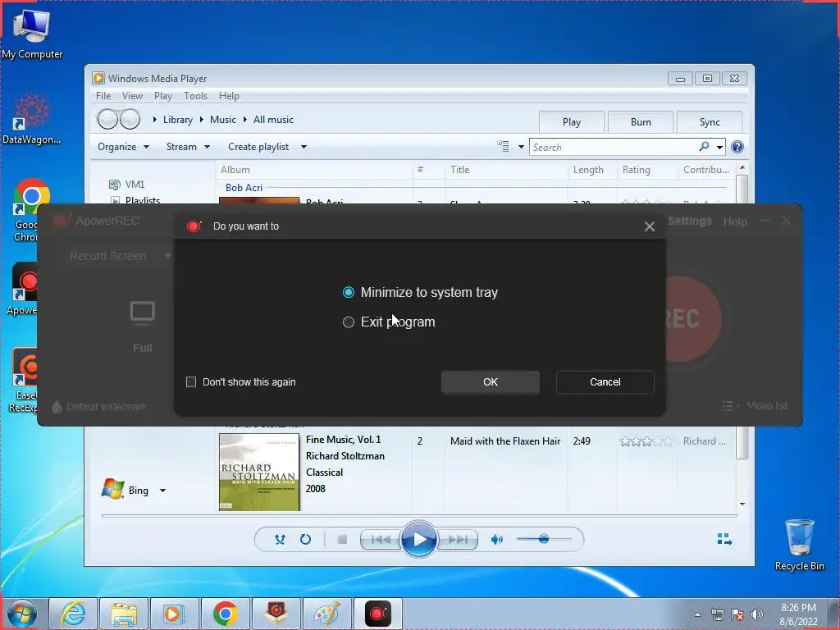Open Help menu in Windows Media Player
The width and height of the screenshot is (840, 630).
point(229,96)
